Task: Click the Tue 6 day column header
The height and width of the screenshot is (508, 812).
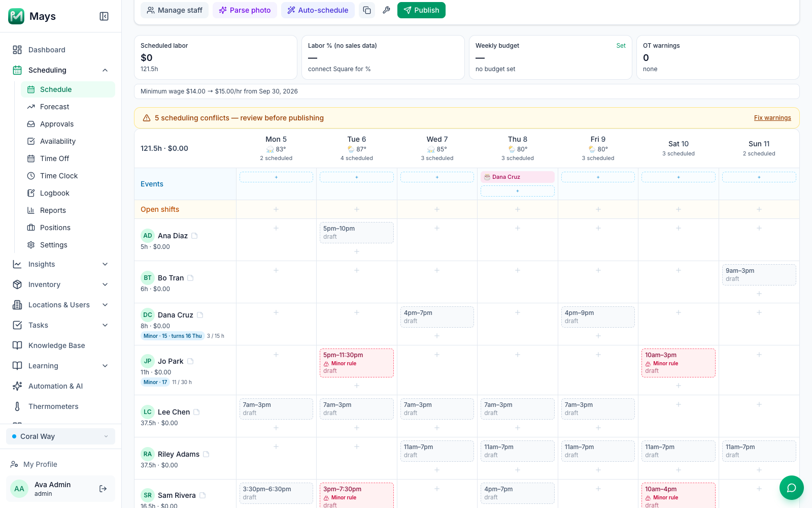Action: point(357,148)
